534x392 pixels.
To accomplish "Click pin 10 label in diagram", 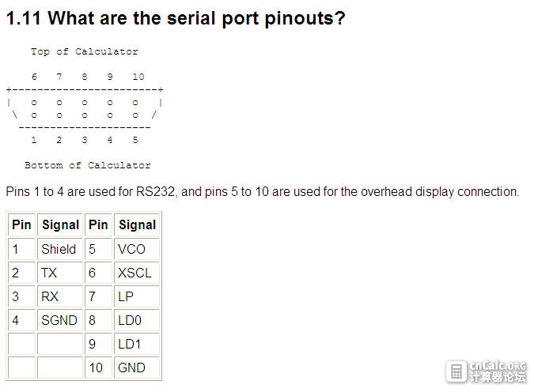I will 138,77.
